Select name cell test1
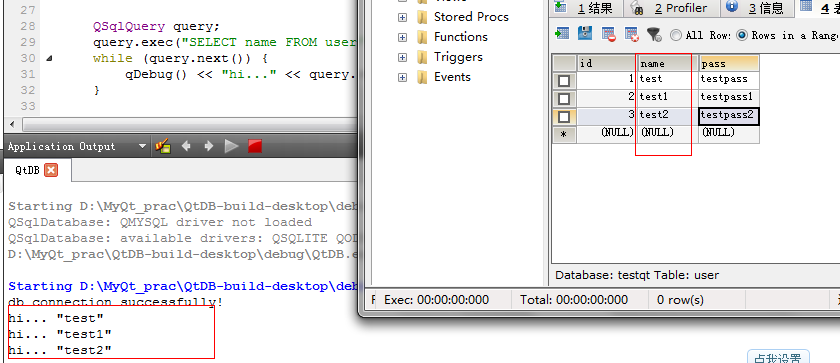840x363 pixels. pyautogui.click(x=668, y=97)
